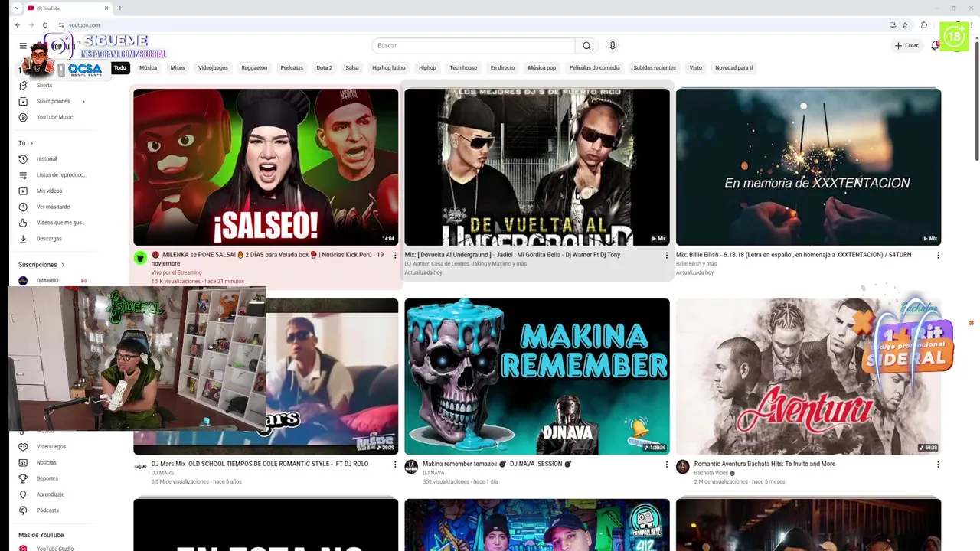Image resolution: width=980 pixels, height=551 pixels.
Task: Open DJ Mars Mix Old School title
Action: [260, 464]
